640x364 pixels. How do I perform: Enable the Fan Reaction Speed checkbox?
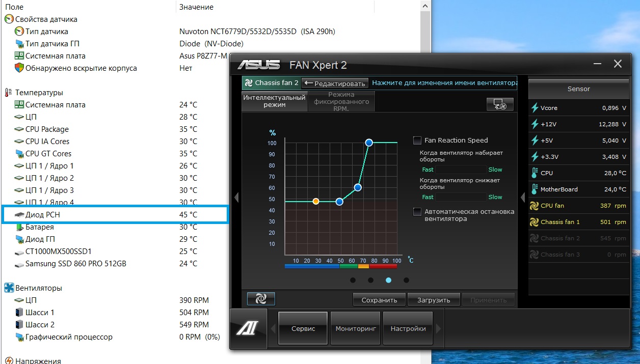417,140
